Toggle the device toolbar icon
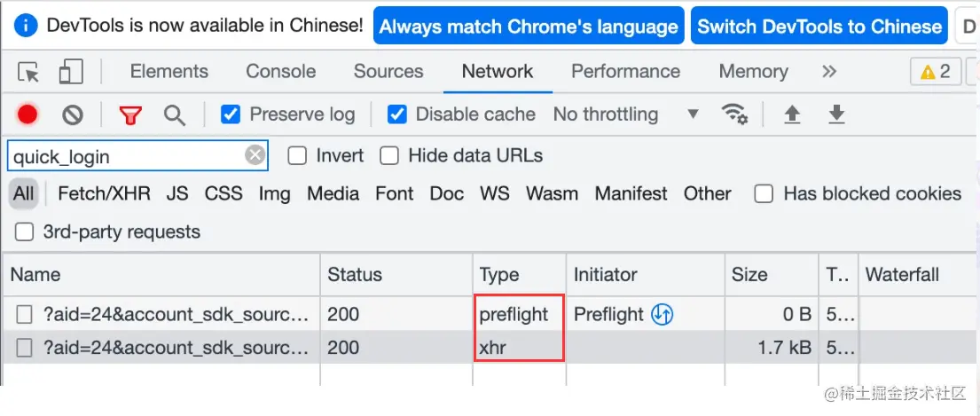The image size is (980, 416). (71, 72)
